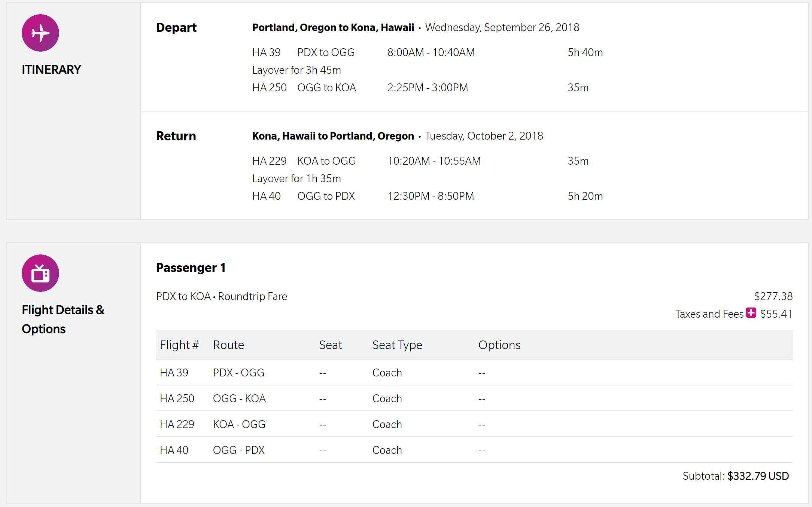Click Portland, Oregon to Kona, Hawaii title
This screenshot has width=812, height=507.
[x=333, y=28]
